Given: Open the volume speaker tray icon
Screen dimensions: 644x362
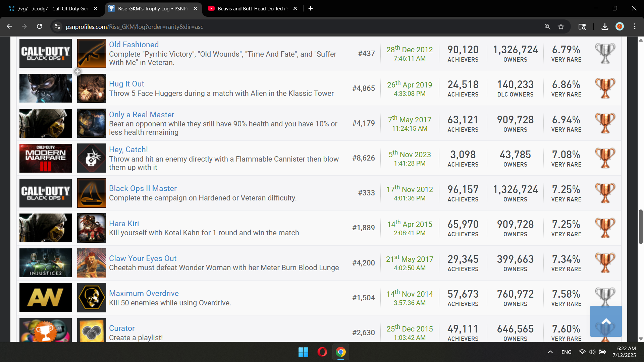Looking at the screenshot, I should 592,352.
